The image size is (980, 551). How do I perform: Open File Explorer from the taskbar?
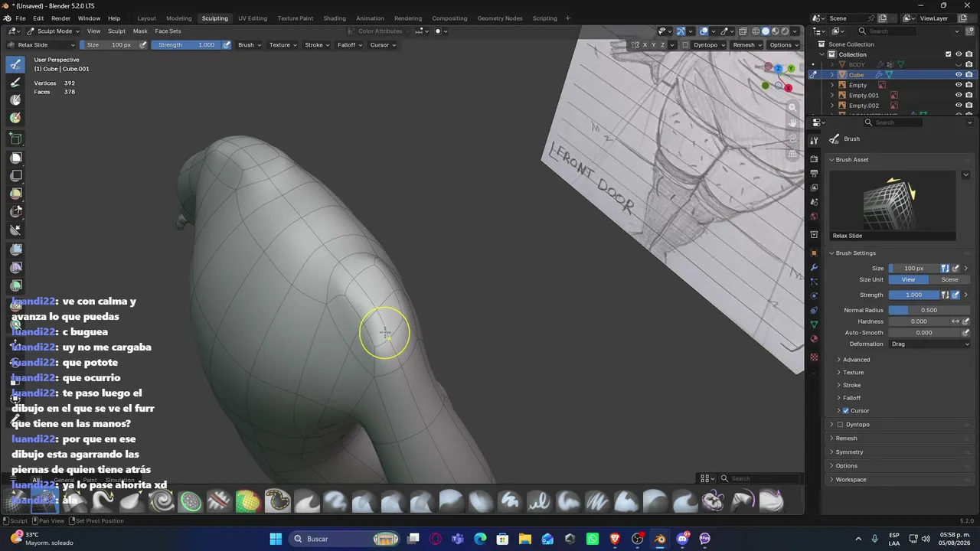525,539
